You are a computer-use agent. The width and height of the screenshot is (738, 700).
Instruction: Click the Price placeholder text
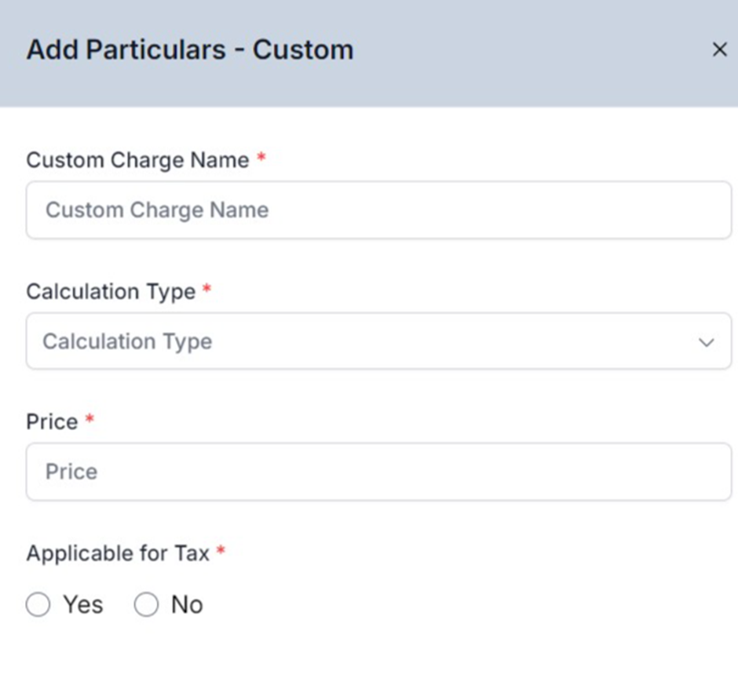tap(71, 472)
